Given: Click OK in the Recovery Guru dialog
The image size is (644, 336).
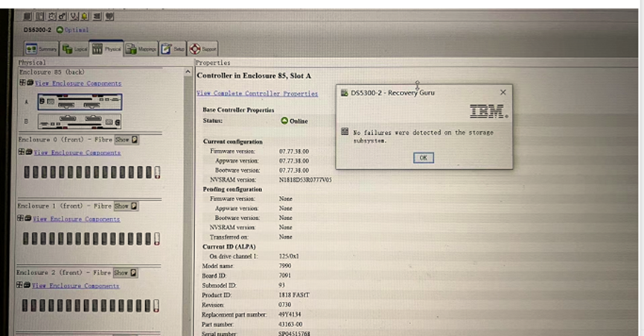Looking at the screenshot, I should click(423, 157).
